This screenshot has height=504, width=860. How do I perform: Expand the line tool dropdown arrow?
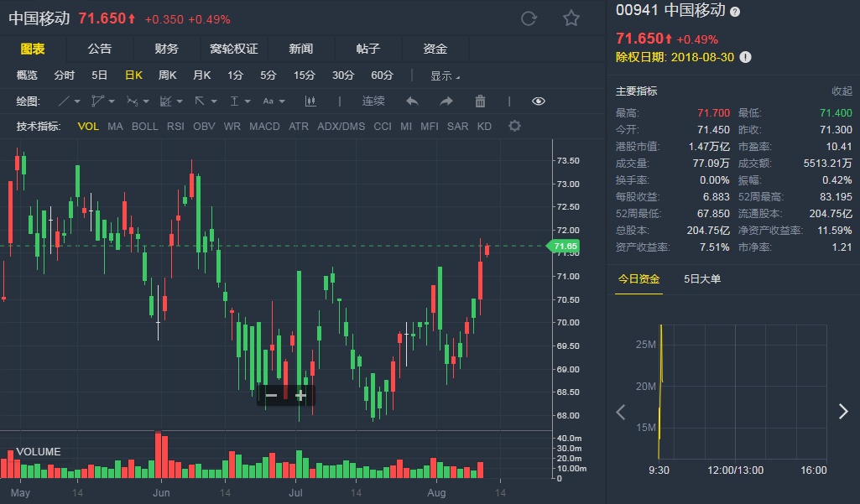coord(77,101)
